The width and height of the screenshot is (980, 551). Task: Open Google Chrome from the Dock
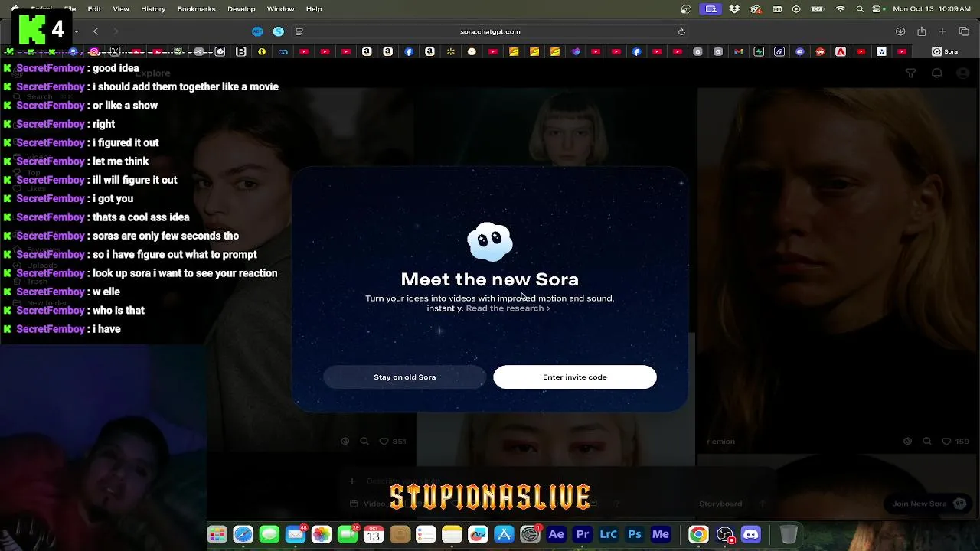[x=698, y=534]
